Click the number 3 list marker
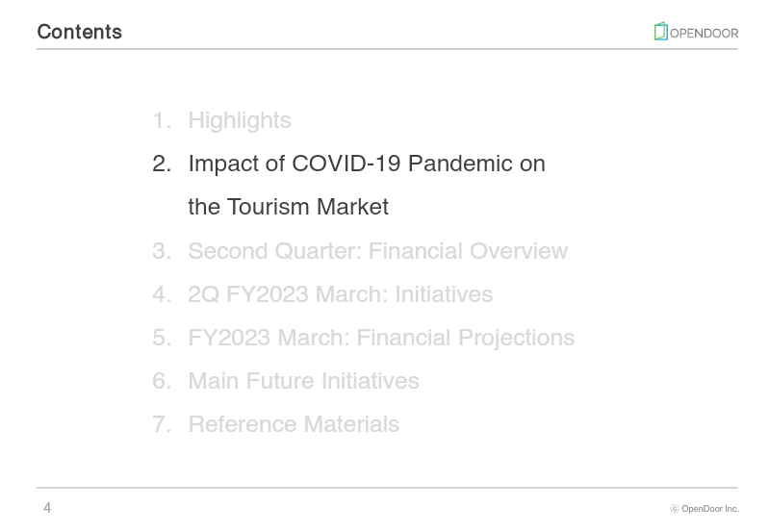 (x=162, y=251)
